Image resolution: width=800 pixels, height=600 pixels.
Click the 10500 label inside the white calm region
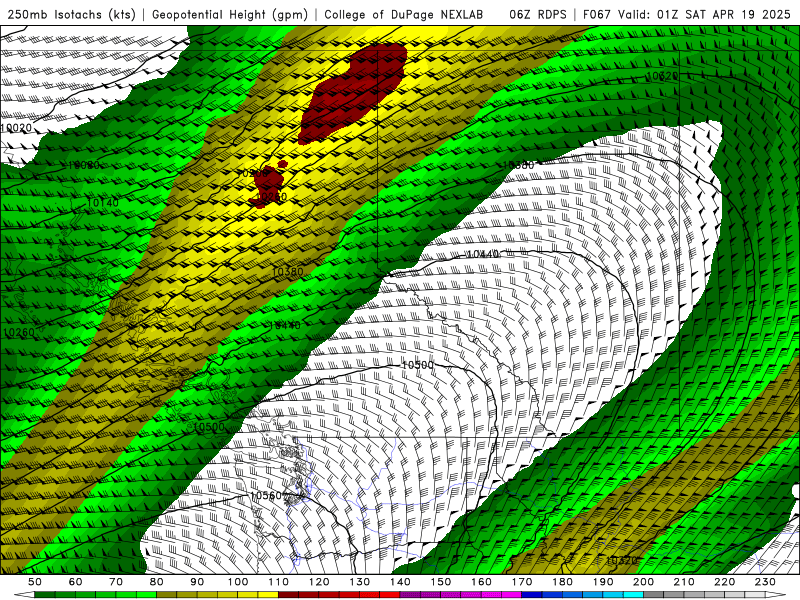tap(418, 365)
